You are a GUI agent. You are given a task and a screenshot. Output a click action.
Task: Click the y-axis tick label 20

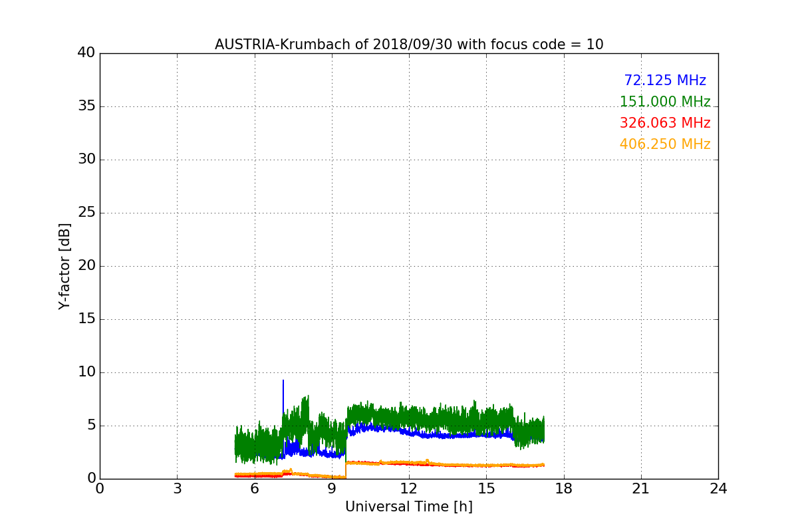point(86,266)
